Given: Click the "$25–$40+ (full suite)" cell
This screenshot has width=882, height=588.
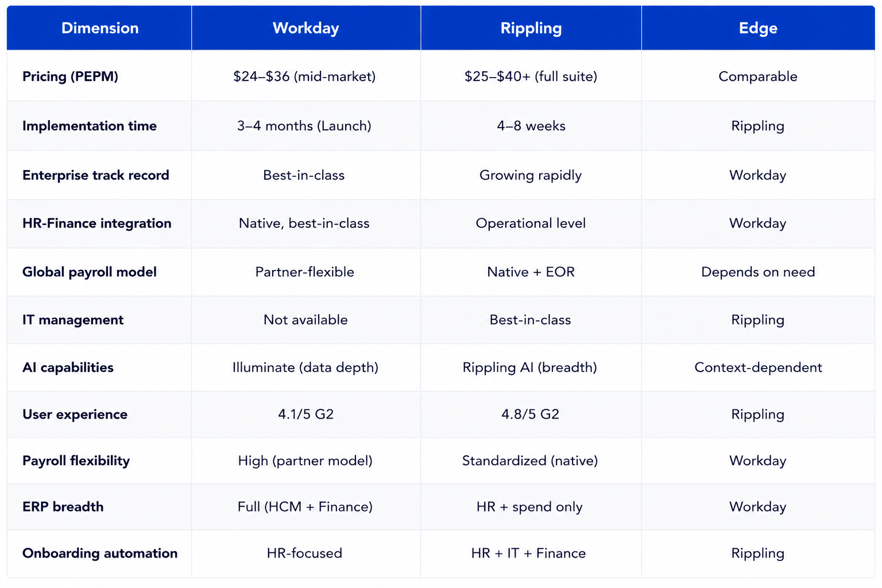Looking at the screenshot, I should click(x=531, y=76).
